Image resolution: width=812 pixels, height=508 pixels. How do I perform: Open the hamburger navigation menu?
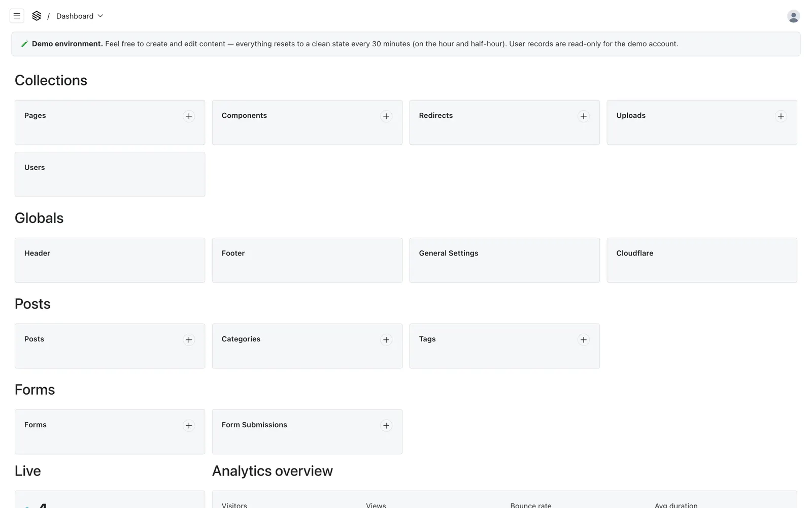point(17,16)
